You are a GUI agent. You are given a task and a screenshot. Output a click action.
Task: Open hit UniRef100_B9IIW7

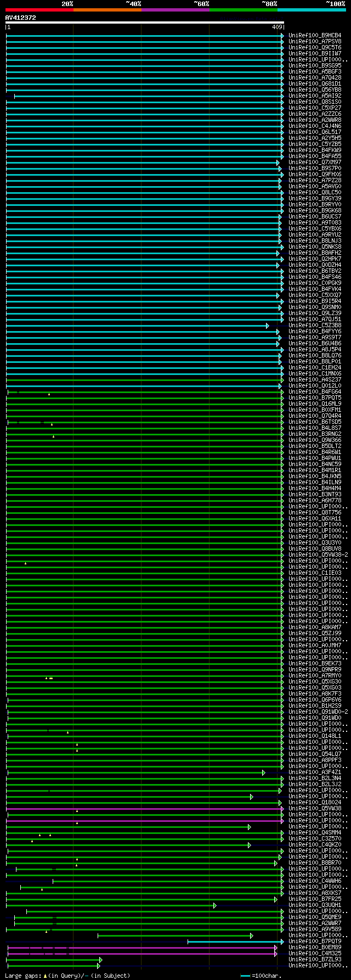315,54
